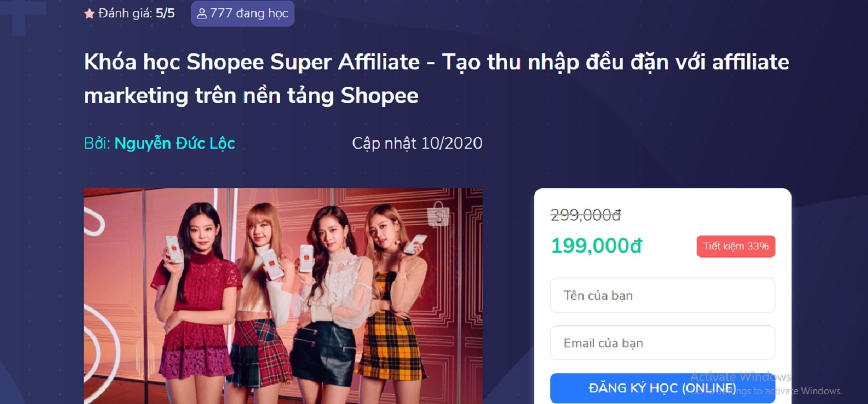The image size is (868, 404).
Task: Click the user icon beside 777
Action: point(202,13)
